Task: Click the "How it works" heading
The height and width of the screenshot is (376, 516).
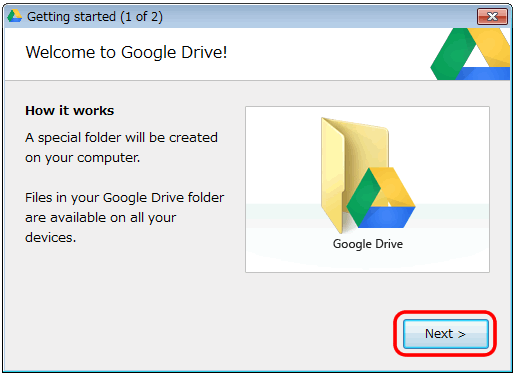Action: [x=70, y=111]
